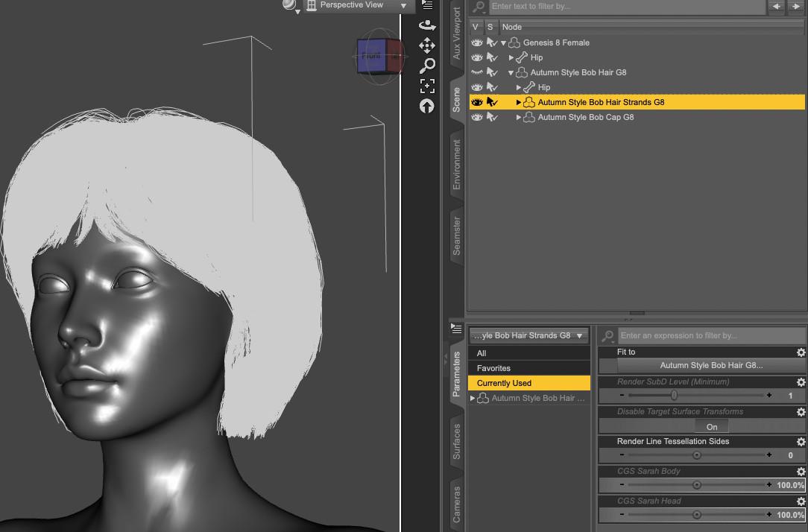This screenshot has height=532, width=808.
Task: Click the Autumn Style Bob Cap G8 icon
Action: 529,118
